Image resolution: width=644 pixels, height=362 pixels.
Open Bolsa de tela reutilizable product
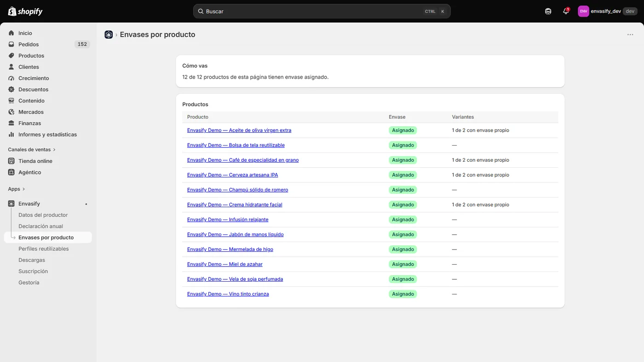pyautogui.click(x=236, y=145)
